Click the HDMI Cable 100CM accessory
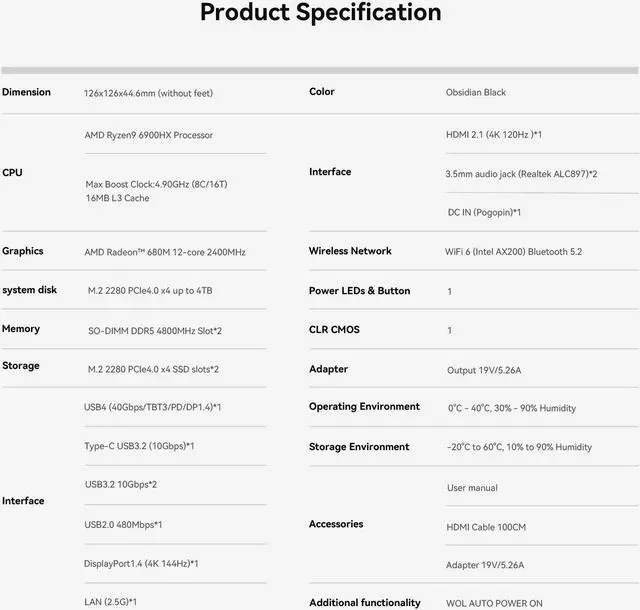The height and width of the screenshot is (610, 640). (486, 526)
